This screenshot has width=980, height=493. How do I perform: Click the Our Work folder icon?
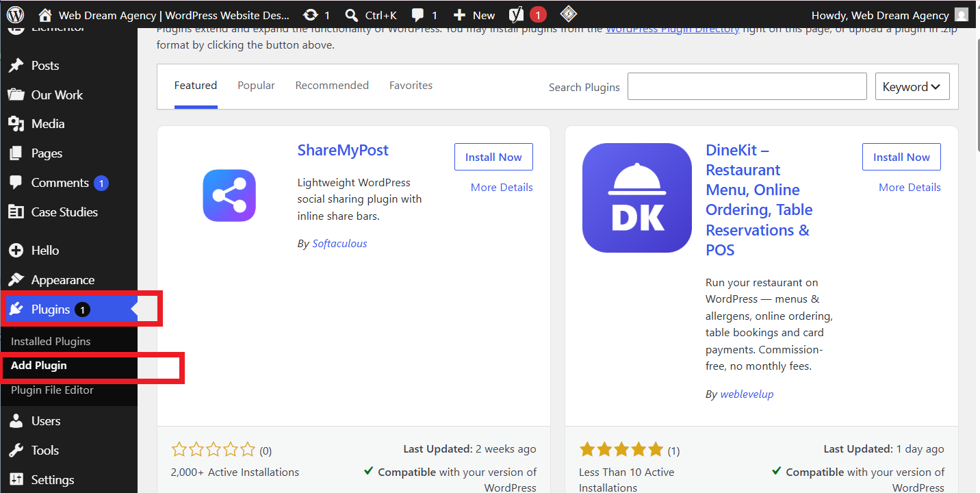pyautogui.click(x=16, y=94)
